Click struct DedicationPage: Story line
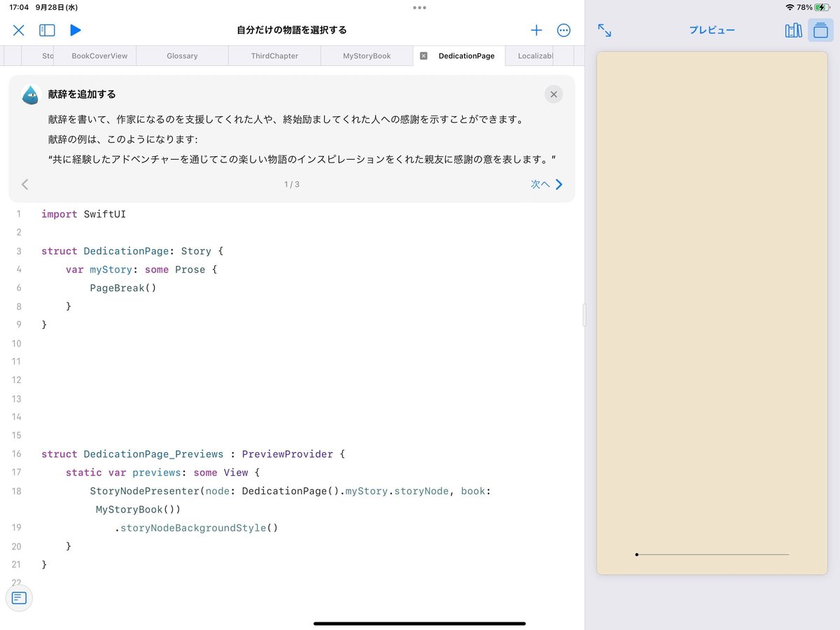 132,251
